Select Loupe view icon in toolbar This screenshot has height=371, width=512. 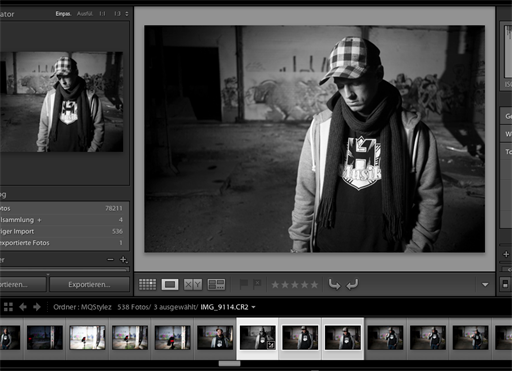coord(170,285)
